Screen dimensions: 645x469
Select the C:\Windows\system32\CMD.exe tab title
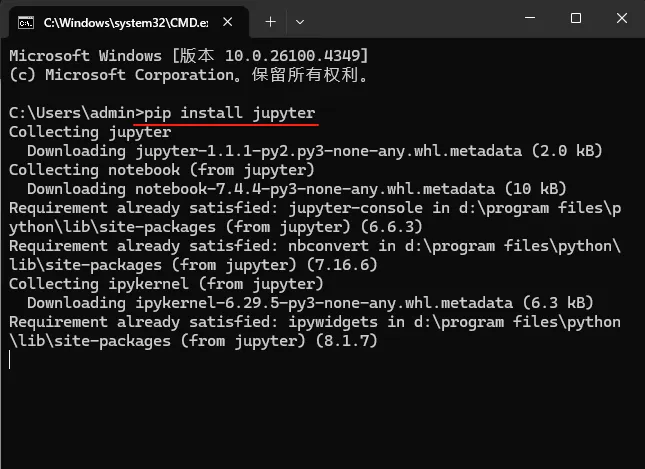[x=126, y=23]
